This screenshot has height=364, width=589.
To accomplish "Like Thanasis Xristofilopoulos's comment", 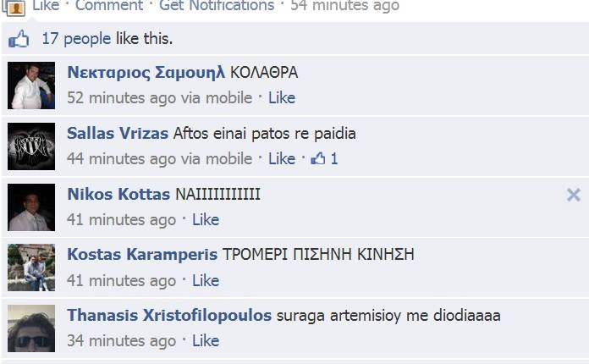I will [206, 340].
